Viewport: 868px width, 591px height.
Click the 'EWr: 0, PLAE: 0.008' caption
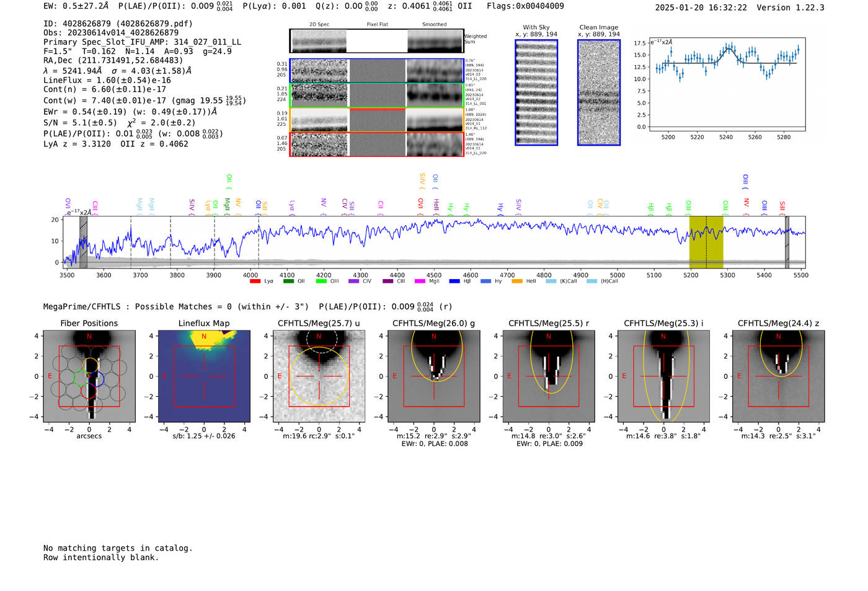click(x=435, y=444)
